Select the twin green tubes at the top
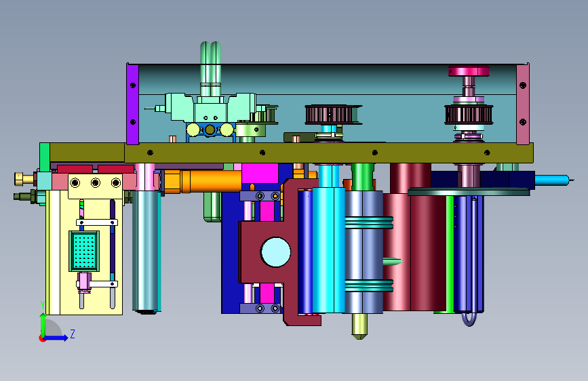 pyautogui.click(x=210, y=68)
